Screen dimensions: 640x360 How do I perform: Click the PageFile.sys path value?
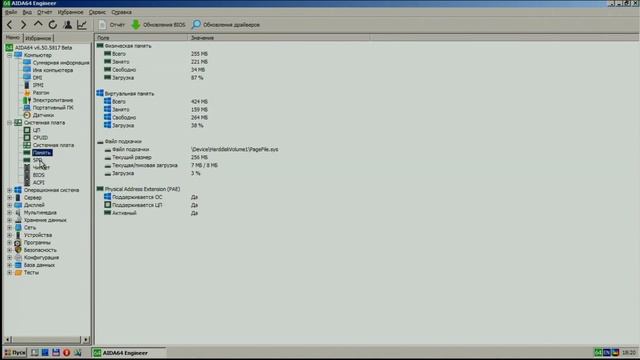(x=235, y=149)
